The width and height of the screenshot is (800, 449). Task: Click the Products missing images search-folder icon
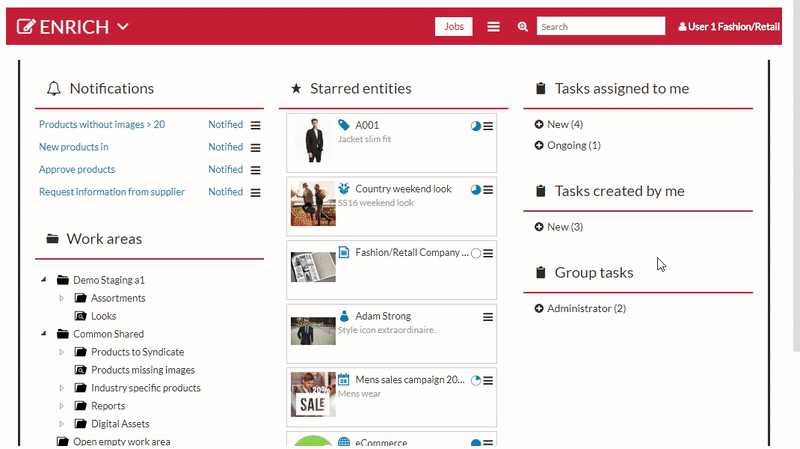click(81, 369)
